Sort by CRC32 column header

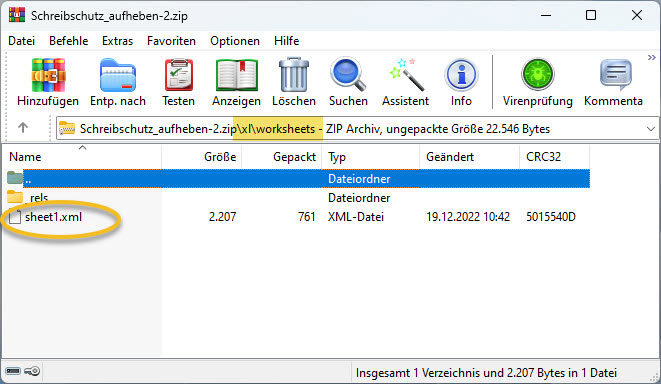tap(554, 157)
